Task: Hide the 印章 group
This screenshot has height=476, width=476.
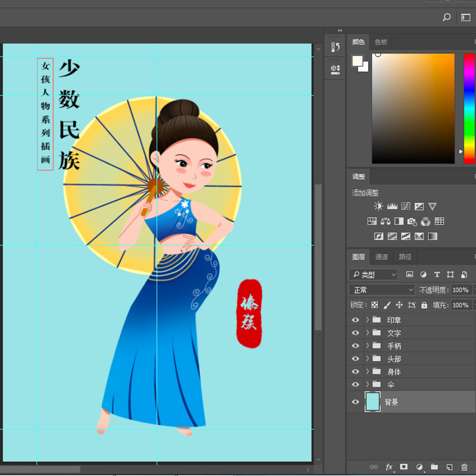Action: tap(355, 319)
